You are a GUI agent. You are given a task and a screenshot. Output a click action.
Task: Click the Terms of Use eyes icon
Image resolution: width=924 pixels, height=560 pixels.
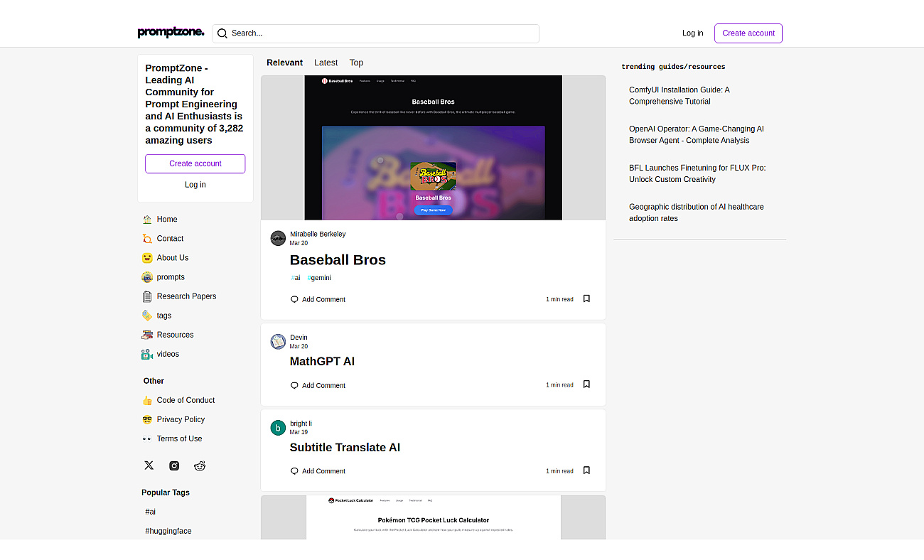147,439
